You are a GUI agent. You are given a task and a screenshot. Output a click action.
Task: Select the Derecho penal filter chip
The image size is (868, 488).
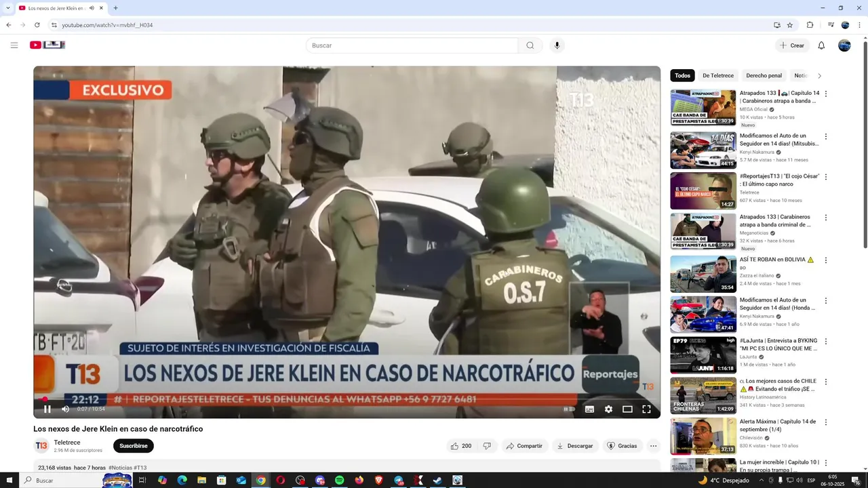764,76
